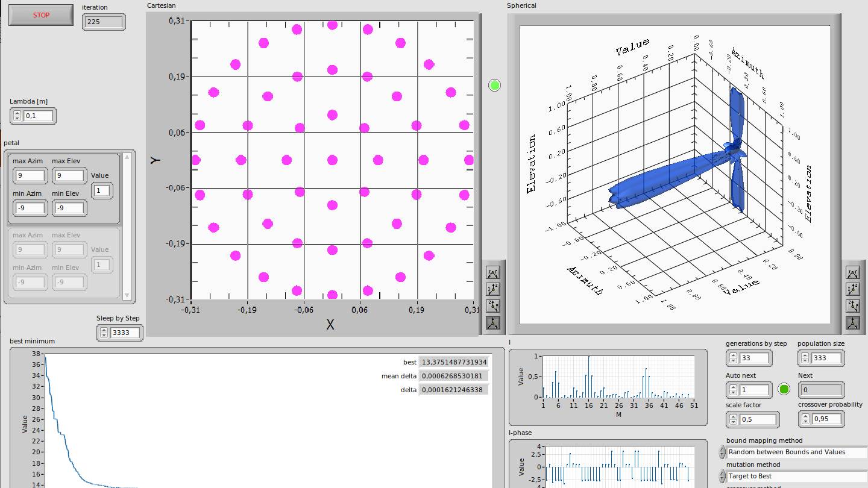Viewport: 868px width, 488px height.
Task: Click the Lambda [m] stepper arrows
Action: pyautogui.click(x=17, y=116)
